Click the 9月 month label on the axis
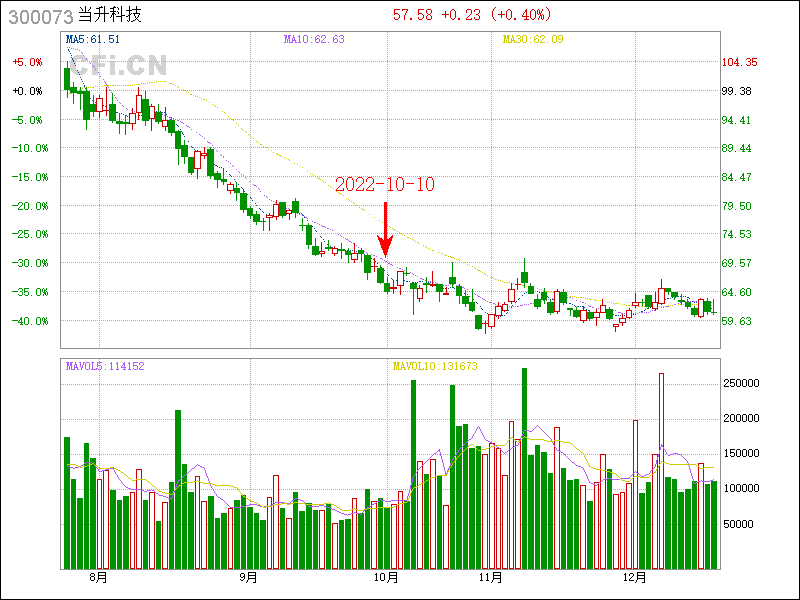Screen dimensions: 800x600 (249, 577)
